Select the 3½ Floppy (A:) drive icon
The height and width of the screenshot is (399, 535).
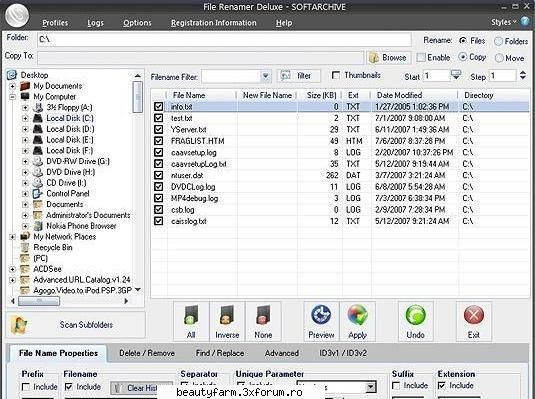[38, 108]
